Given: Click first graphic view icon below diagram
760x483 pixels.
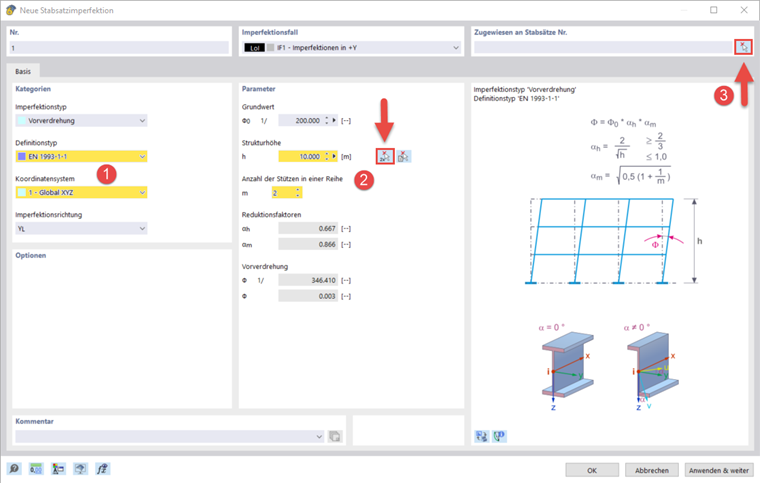Looking at the screenshot, I should click(x=481, y=436).
